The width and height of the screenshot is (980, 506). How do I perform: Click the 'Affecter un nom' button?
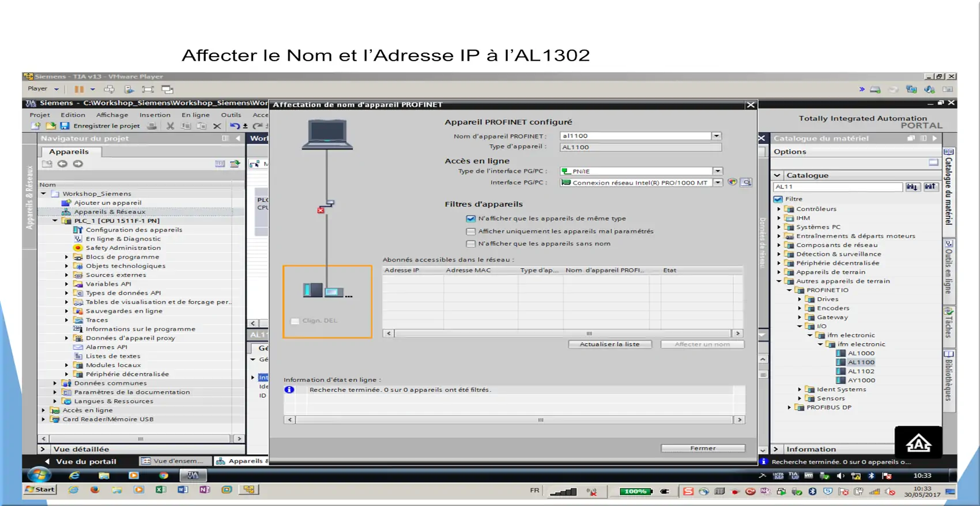pyautogui.click(x=702, y=344)
